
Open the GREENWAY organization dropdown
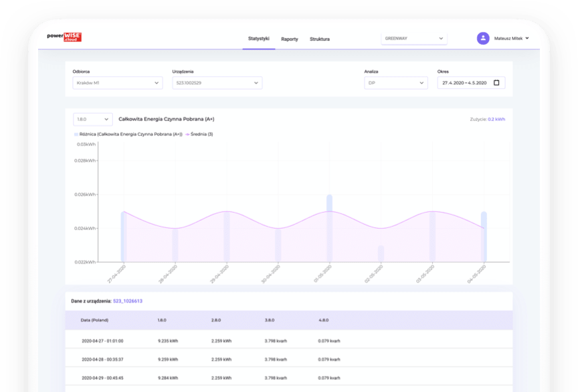(414, 38)
